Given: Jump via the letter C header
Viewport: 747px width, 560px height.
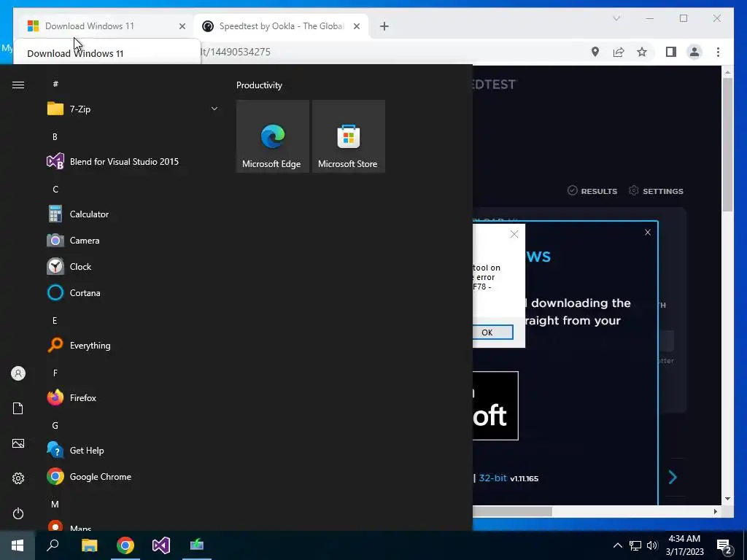Looking at the screenshot, I should (55, 190).
